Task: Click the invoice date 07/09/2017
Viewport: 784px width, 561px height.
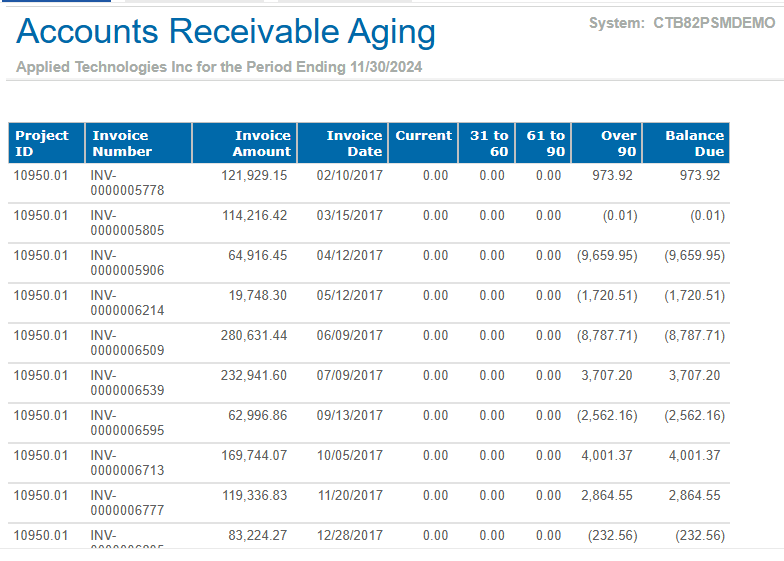Action: [x=349, y=375]
